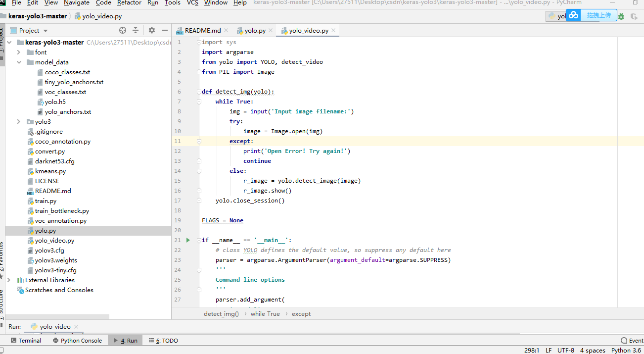
Task: Open the 6: TODO tool window
Action: point(163,341)
